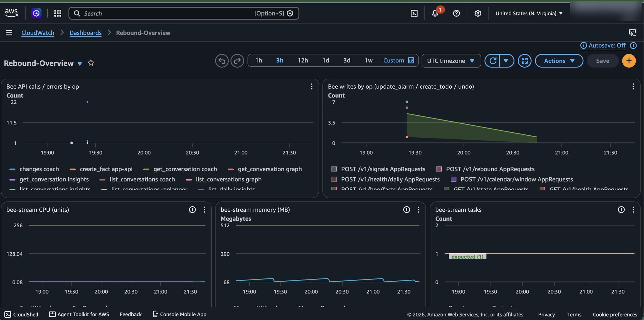Click the expected (1) annotation label
Viewport: 644px width, 320px height.
click(467, 257)
